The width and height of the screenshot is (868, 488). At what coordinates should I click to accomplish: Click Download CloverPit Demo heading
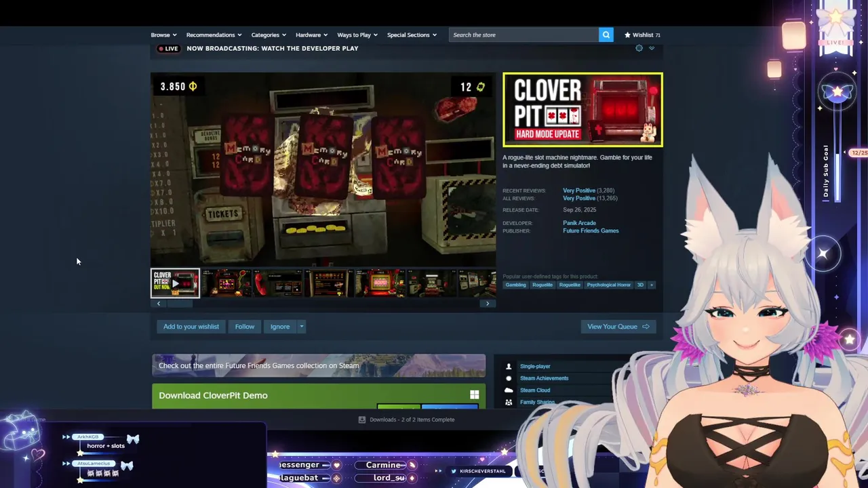click(213, 395)
